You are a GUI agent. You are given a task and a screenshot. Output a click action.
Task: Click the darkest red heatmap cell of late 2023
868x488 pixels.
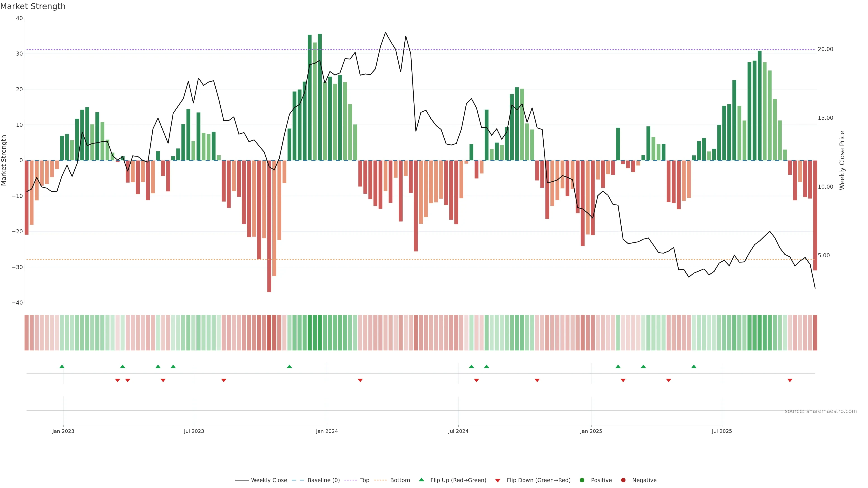(269, 333)
